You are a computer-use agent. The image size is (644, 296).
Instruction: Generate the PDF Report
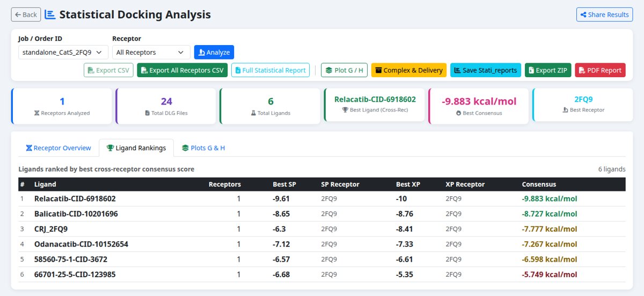click(600, 70)
